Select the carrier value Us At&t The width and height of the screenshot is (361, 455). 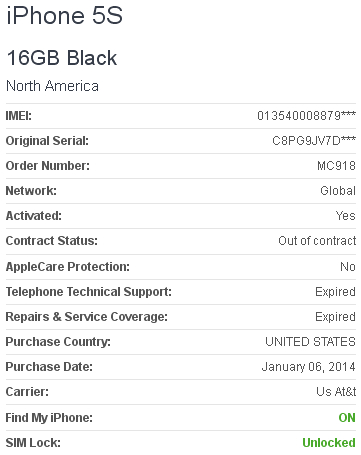click(336, 392)
